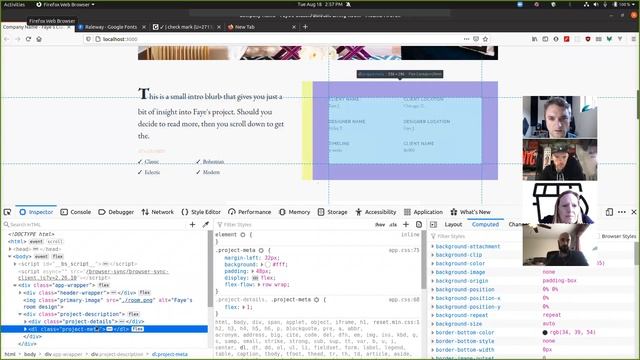
Task: Expand the project-details div node
Action: 25,322
